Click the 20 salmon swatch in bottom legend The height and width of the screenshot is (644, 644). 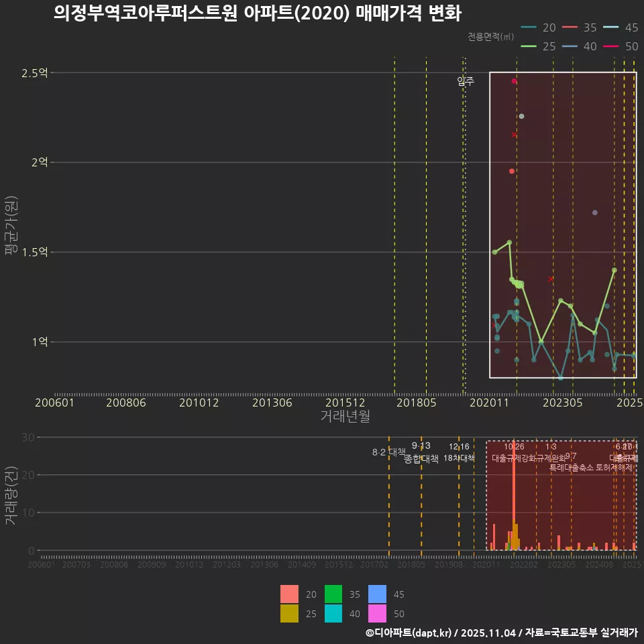(289, 594)
